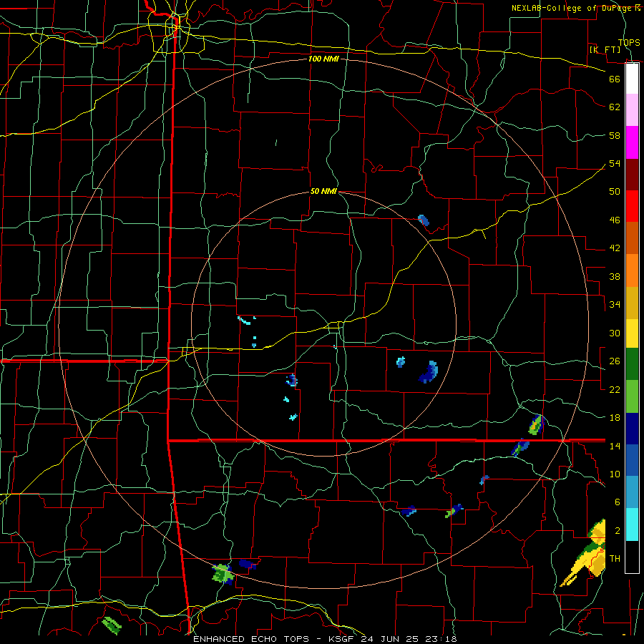
Task: Select the "18" legend value
Action: pos(615,418)
